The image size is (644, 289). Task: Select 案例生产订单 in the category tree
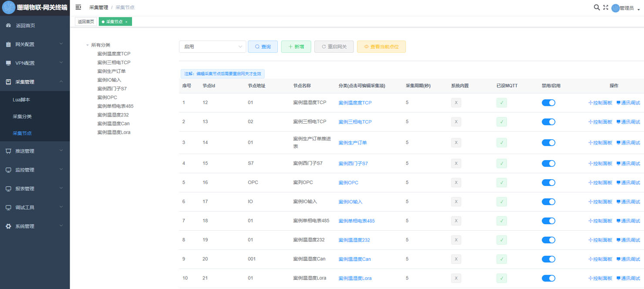tap(111, 71)
